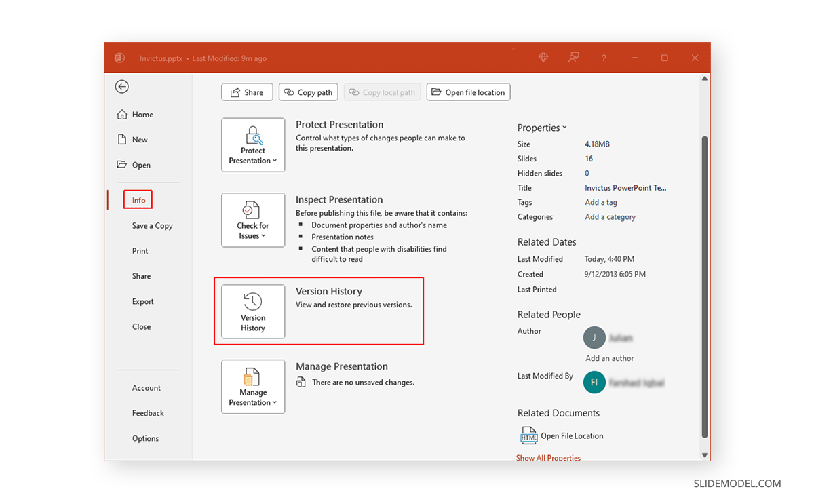Click the Open file location button
Viewport: 814px width, 504px height.
point(468,92)
